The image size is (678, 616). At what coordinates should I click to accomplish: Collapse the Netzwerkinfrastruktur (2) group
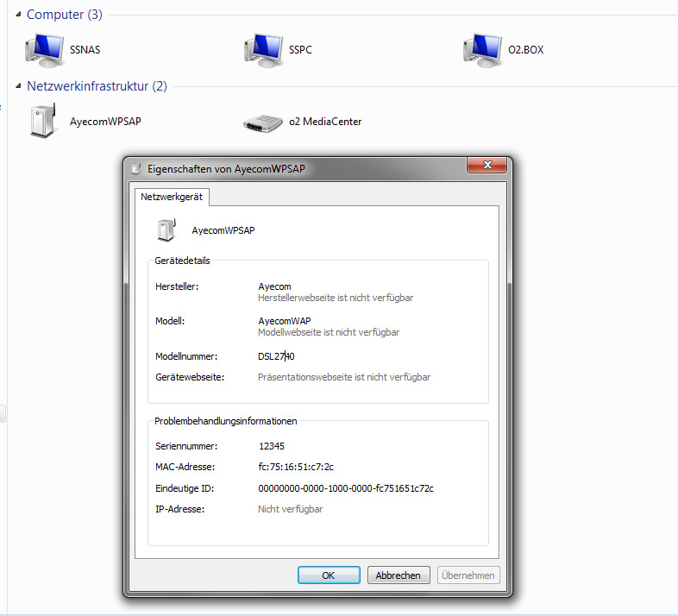[18, 86]
